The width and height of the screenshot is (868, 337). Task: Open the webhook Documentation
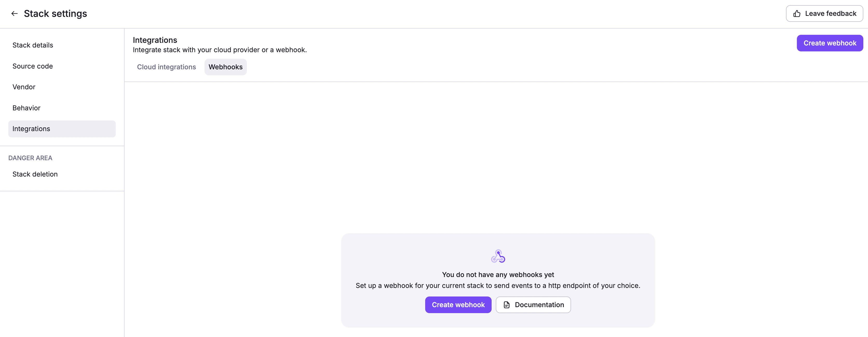point(533,305)
